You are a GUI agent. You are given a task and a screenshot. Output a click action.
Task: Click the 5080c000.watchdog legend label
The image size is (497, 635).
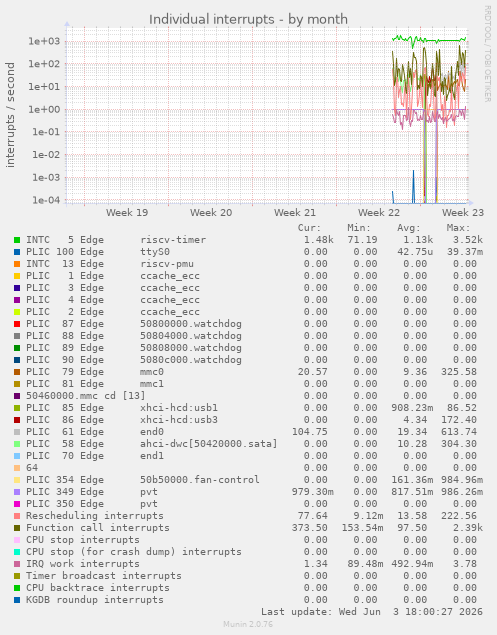[191, 360]
